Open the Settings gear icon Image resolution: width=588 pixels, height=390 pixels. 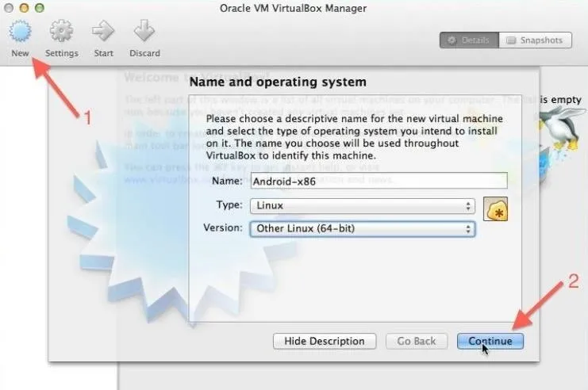[x=62, y=32]
